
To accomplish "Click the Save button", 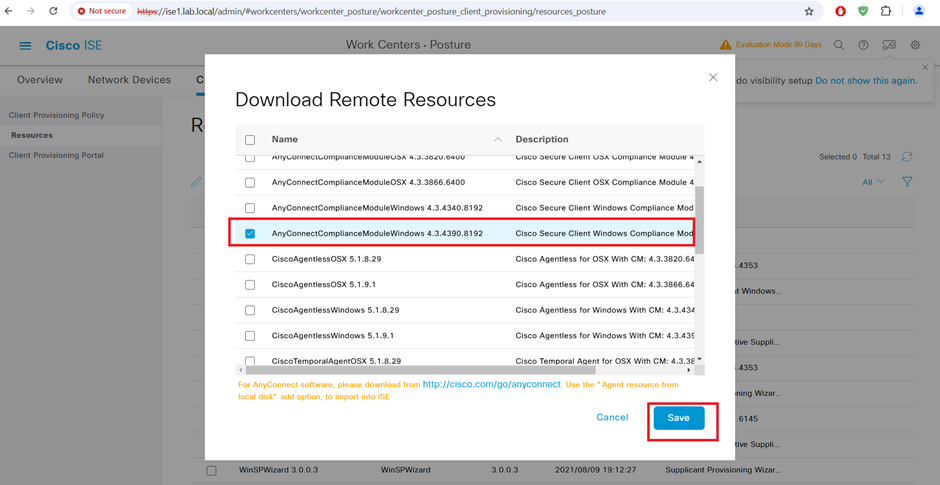I will coord(678,418).
